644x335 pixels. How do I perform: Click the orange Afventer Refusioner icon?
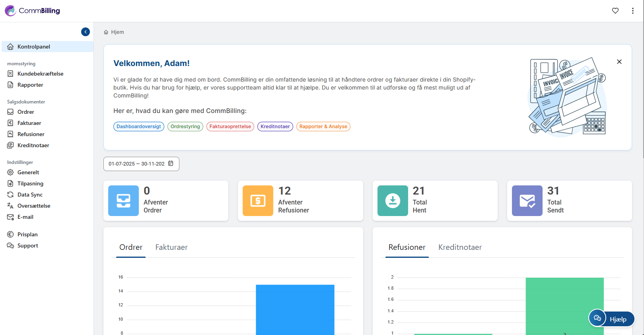[258, 201]
